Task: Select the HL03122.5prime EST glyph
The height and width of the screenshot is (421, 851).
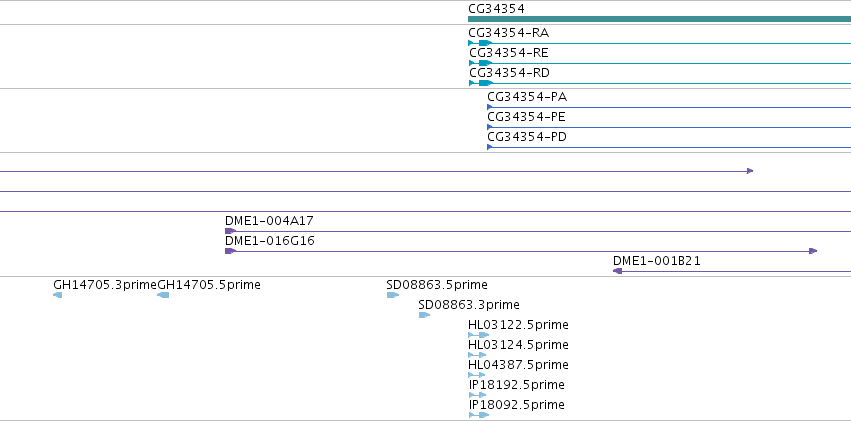Action: click(x=479, y=335)
